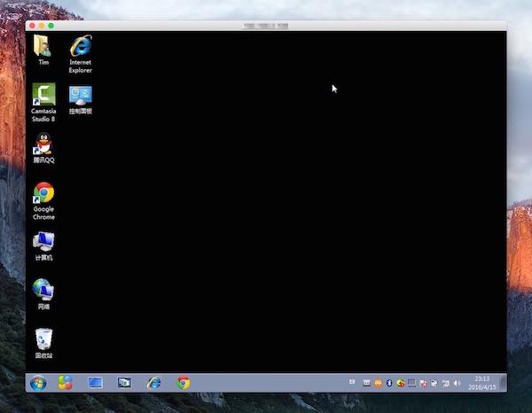
Task: Click the colorful four-square taskbar icon
Action: 66,383
